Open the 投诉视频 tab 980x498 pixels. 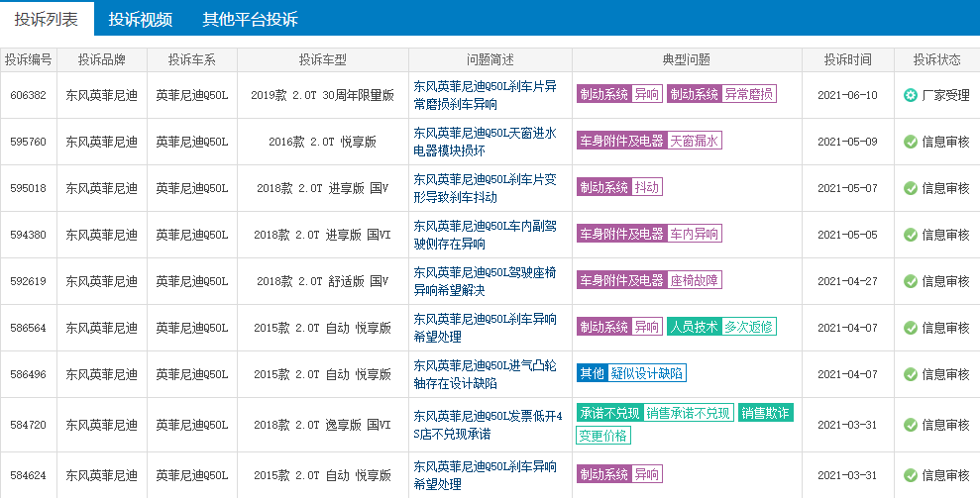point(141,20)
